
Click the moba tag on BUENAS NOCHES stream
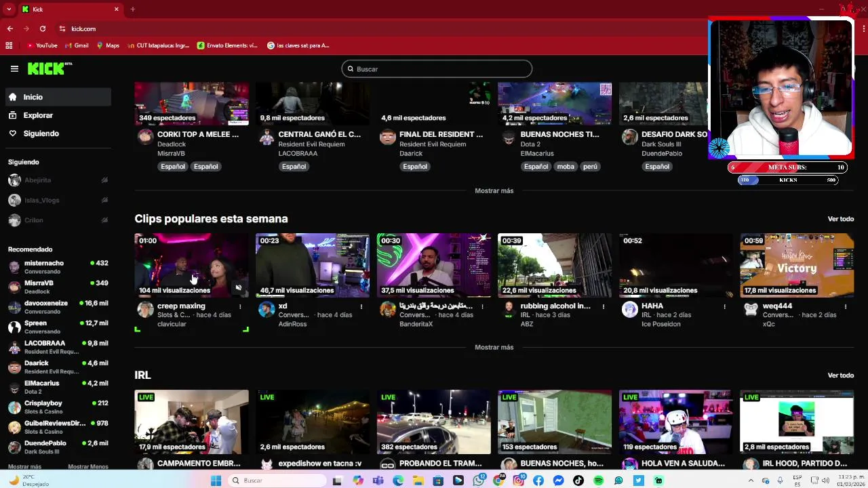[566, 167]
